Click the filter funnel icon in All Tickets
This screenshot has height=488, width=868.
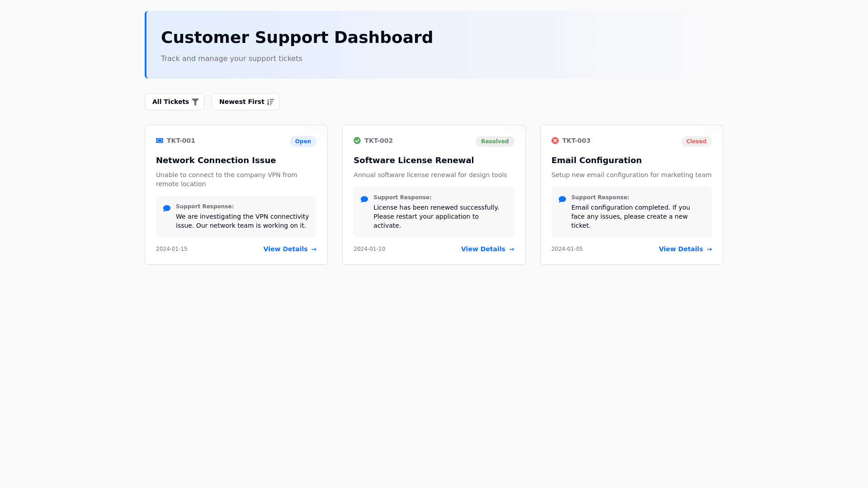tap(195, 102)
